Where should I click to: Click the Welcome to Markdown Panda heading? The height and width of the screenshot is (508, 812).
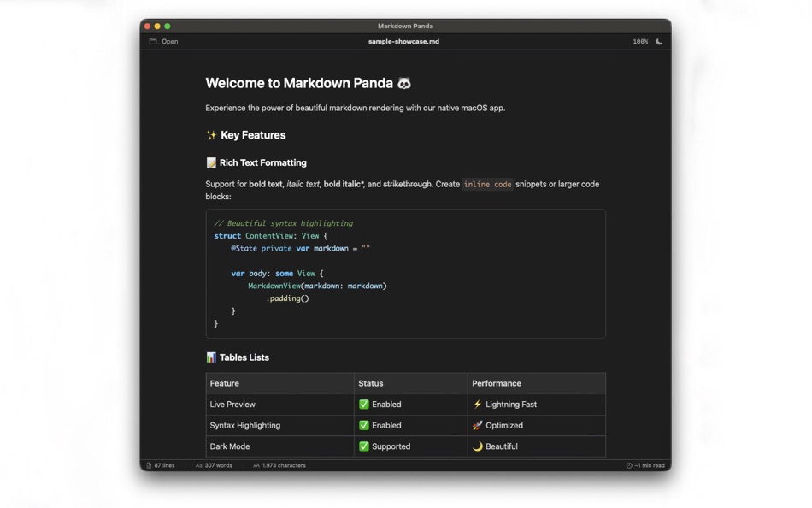pos(308,84)
